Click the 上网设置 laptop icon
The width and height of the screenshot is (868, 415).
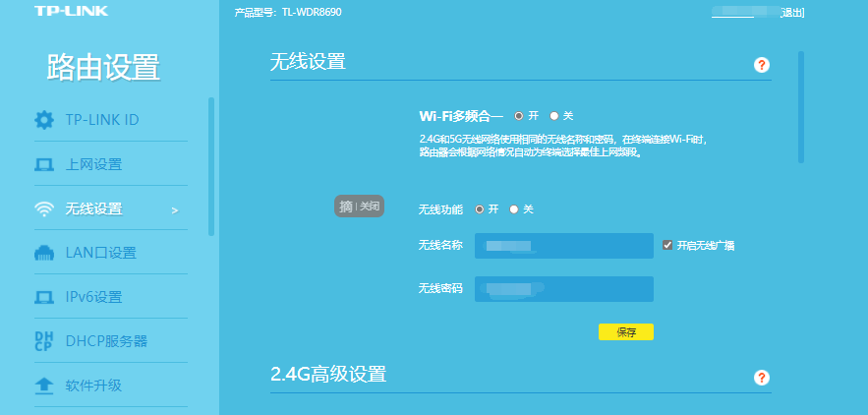[44, 164]
